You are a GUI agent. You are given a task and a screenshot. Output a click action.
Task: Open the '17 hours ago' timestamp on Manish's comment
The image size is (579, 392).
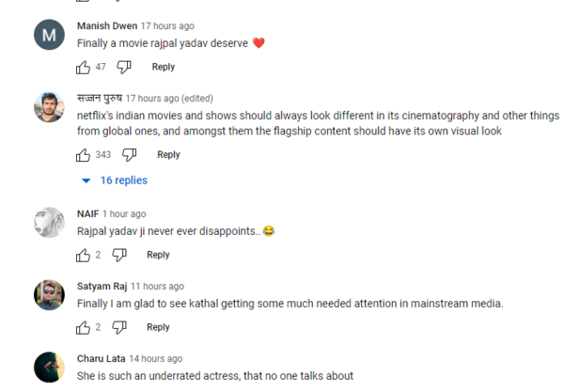tap(167, 25)
